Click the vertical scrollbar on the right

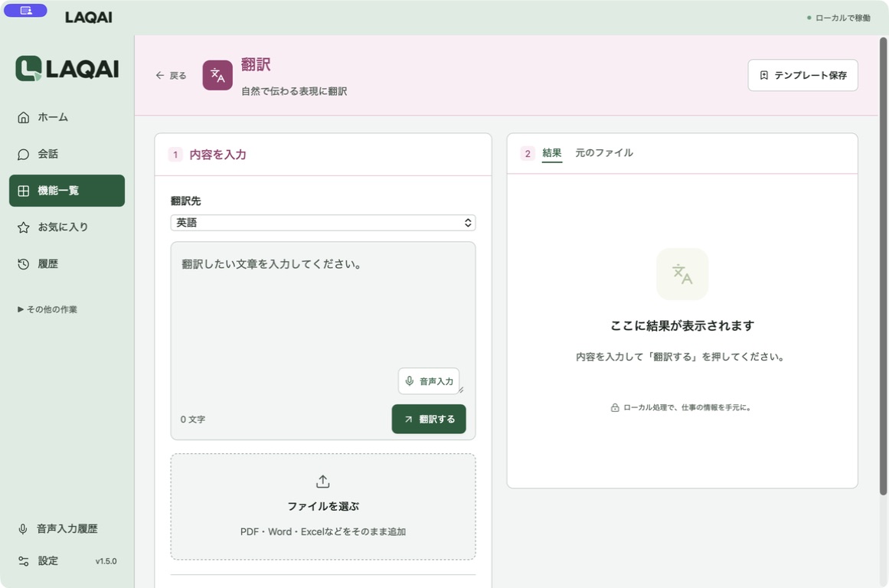coord(883,266)
